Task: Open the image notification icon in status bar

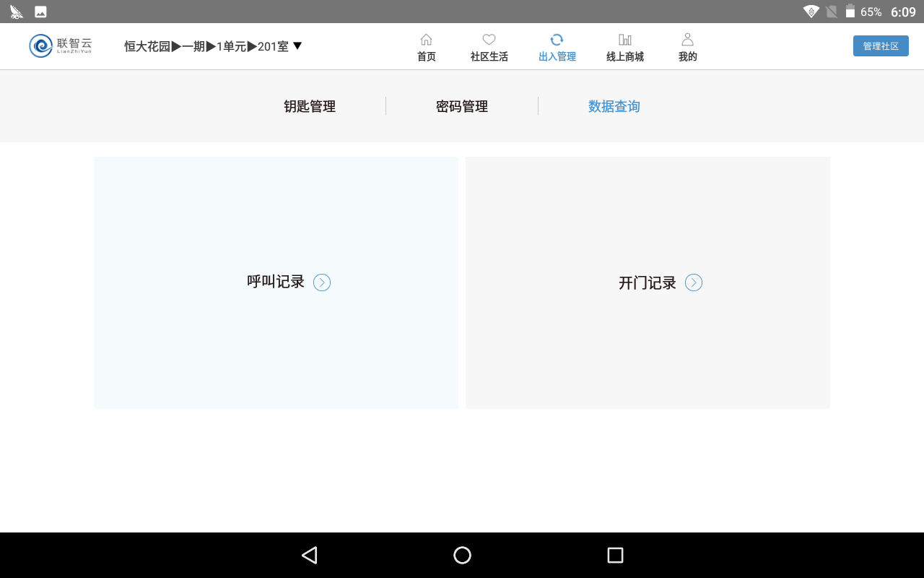Action: 40,12
